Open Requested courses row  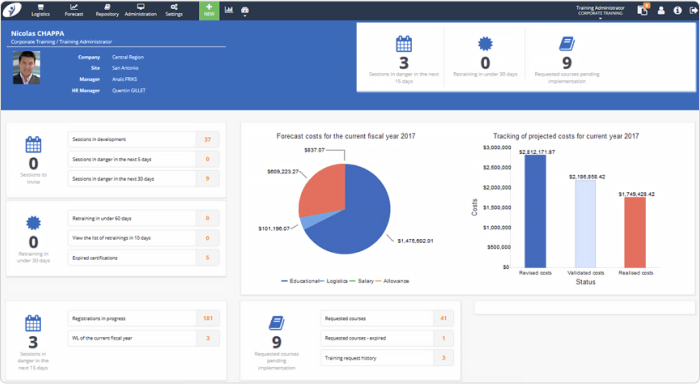click(387, 318)
